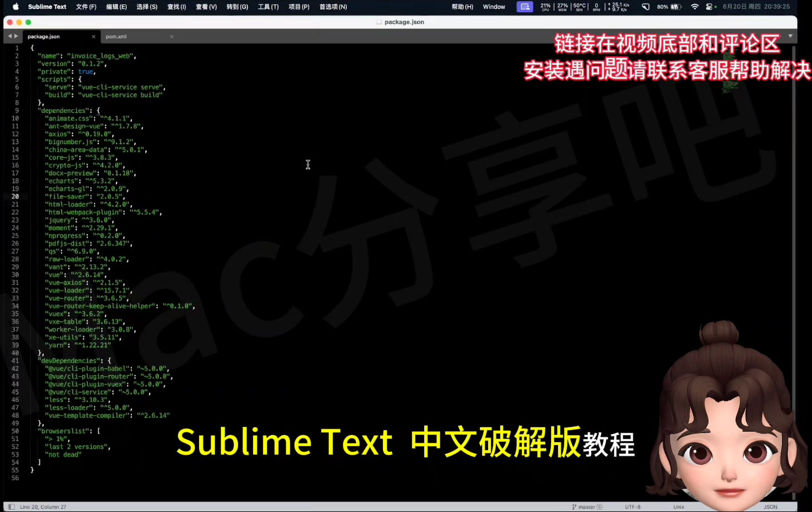Open the 选择(S) menu
The width and height of the screenshot is (812, 512).
click(x=147, y=7)
